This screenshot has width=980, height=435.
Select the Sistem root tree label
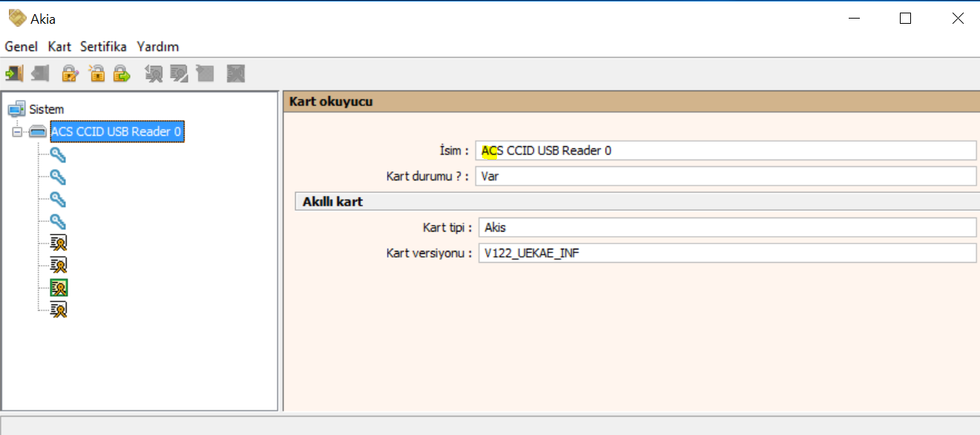47,109
